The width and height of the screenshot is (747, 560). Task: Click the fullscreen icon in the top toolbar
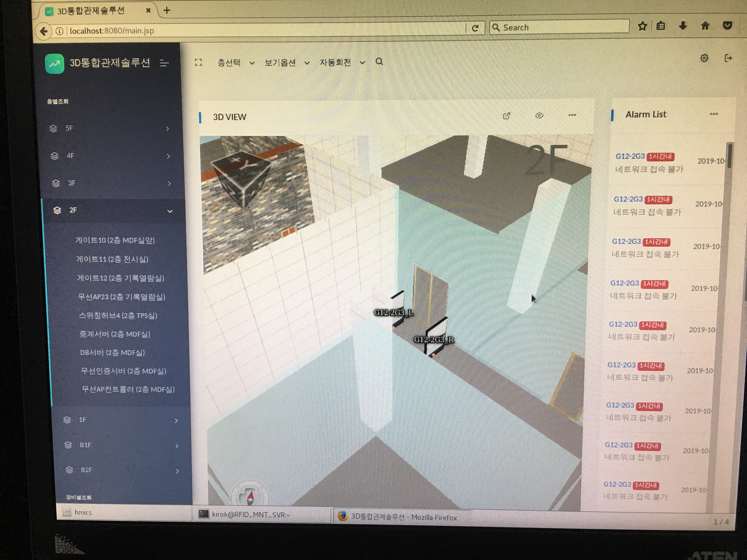[x=198, y=62]
